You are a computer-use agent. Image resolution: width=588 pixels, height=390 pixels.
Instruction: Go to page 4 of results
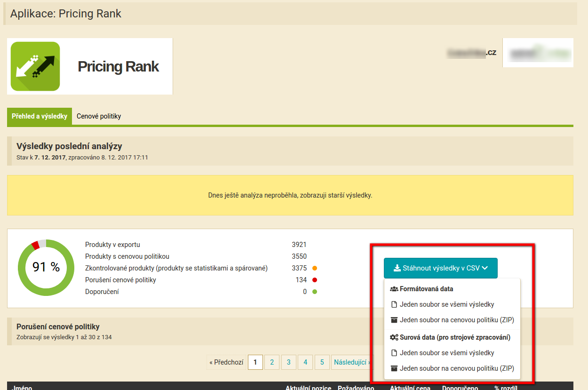[305, 362]
